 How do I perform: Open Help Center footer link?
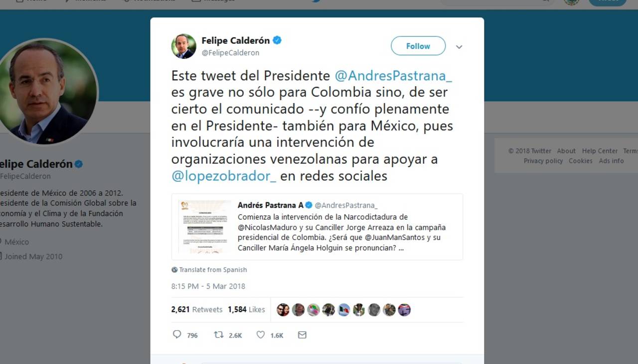pos(600,151)
